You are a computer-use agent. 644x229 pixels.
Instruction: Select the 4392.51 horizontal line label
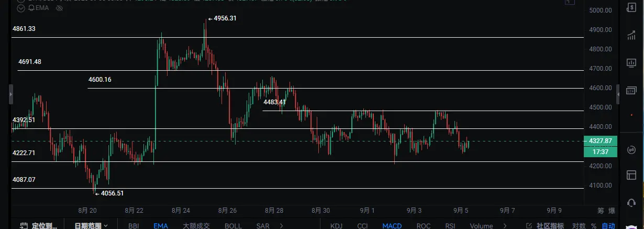pyautogui.click(x=24, y=120)
